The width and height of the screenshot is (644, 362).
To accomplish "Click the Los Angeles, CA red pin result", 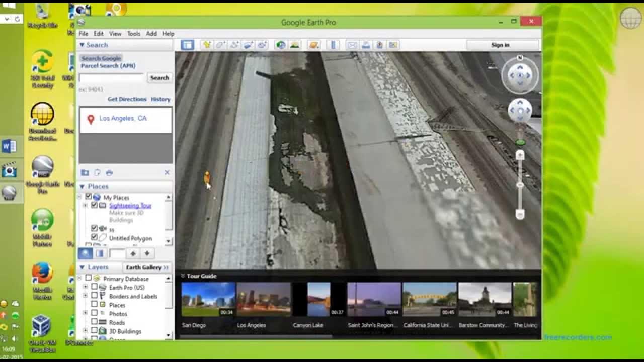I will tap(91, 120).
